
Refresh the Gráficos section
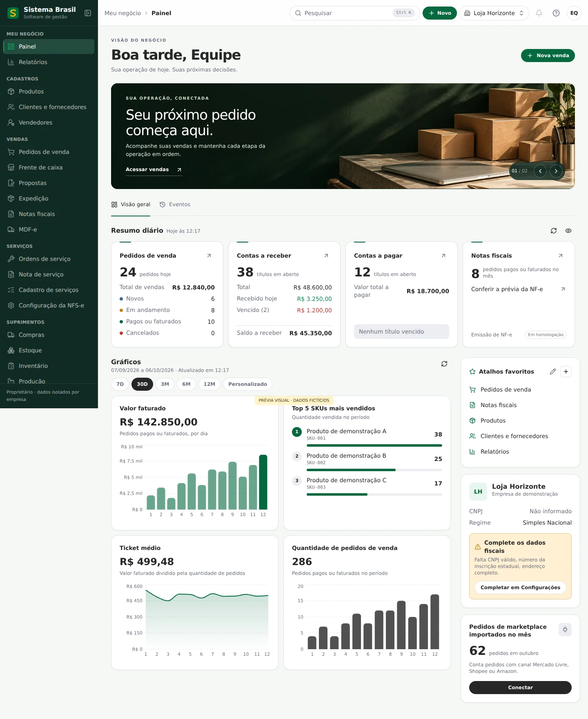444,364
